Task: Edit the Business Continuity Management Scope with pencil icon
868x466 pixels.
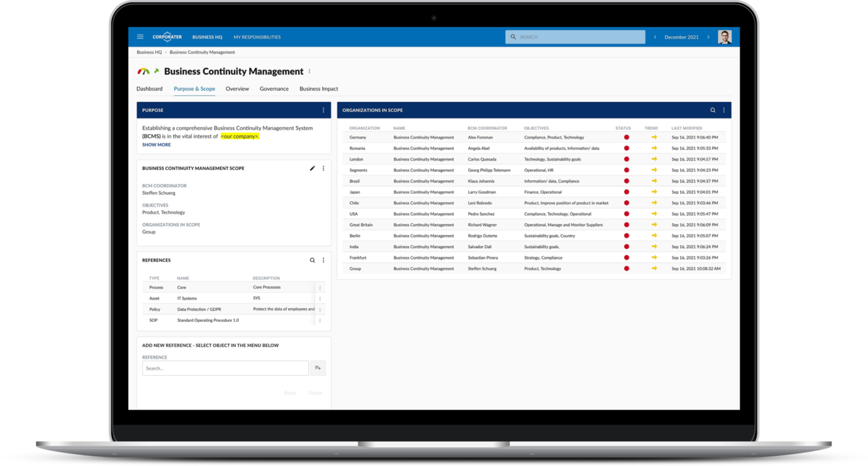Action: (x=312, y=168)
